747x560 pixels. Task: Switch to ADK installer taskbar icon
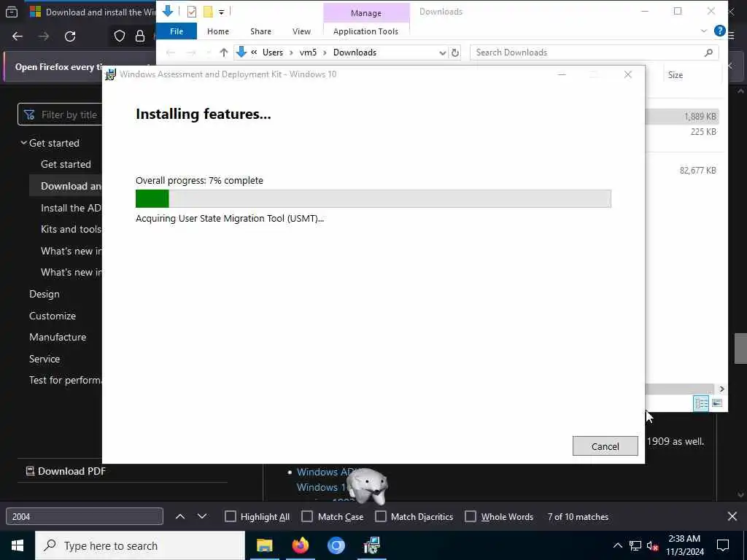[x=371, y=545]
